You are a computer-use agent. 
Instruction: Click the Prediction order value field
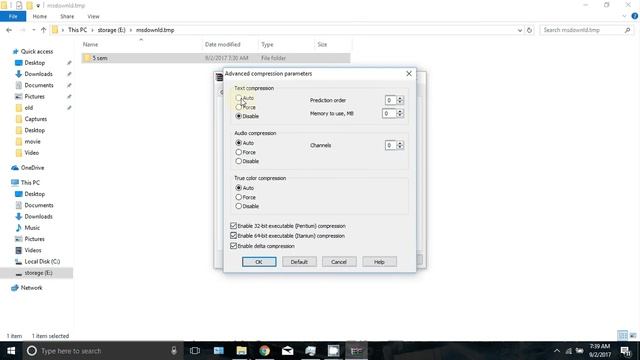390,100
